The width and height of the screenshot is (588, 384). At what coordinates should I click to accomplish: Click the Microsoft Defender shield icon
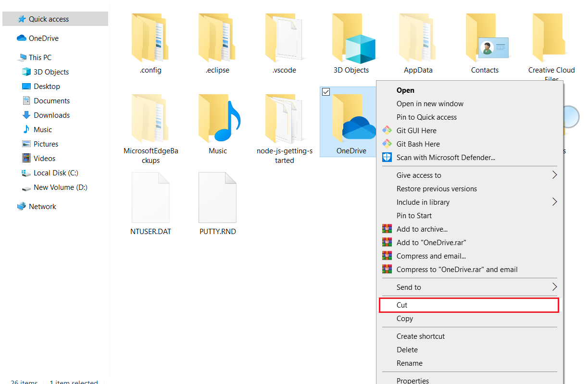tap(387, 157)
